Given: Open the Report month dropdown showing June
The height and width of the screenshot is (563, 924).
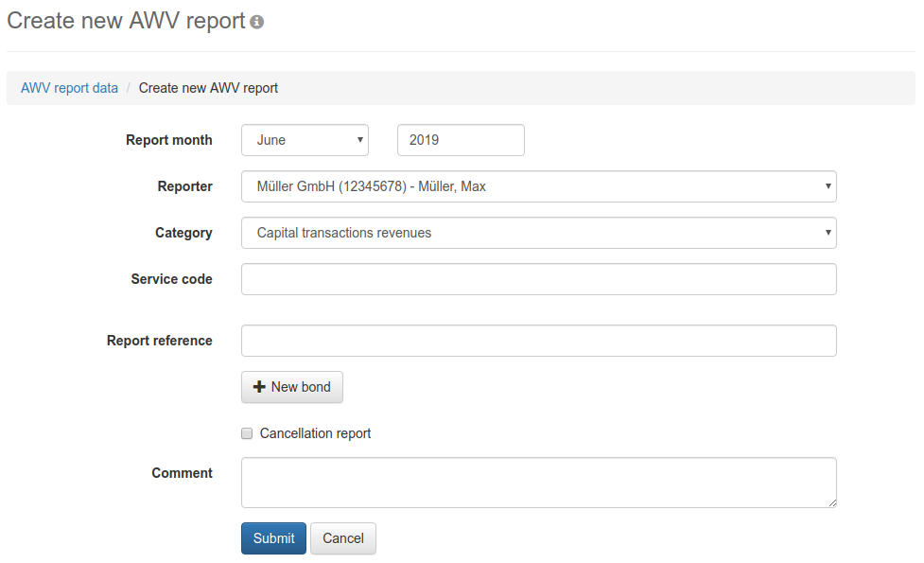Looking at the screenshot, I should click(x=305, y=140).
